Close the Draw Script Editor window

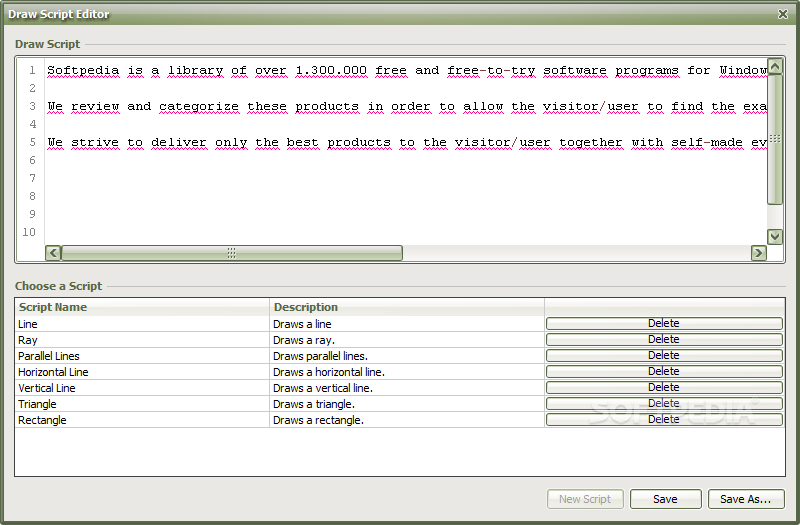(x=783, y=14)
